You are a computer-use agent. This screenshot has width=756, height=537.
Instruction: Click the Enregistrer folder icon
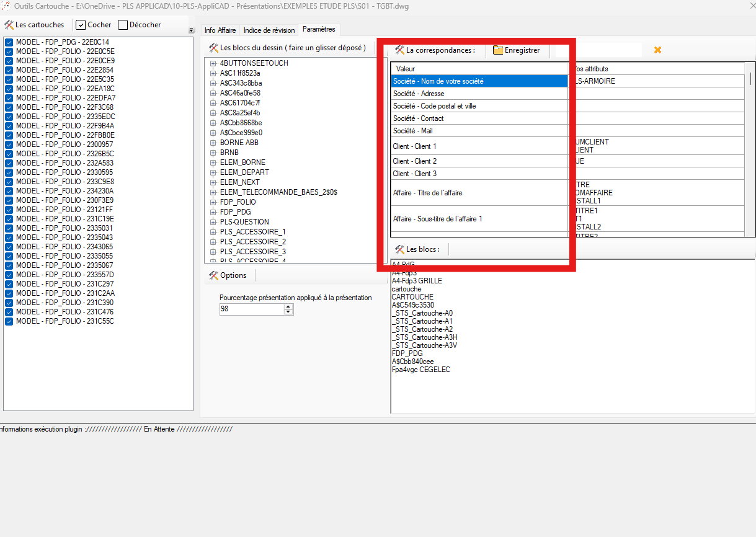tap(498, 50)
